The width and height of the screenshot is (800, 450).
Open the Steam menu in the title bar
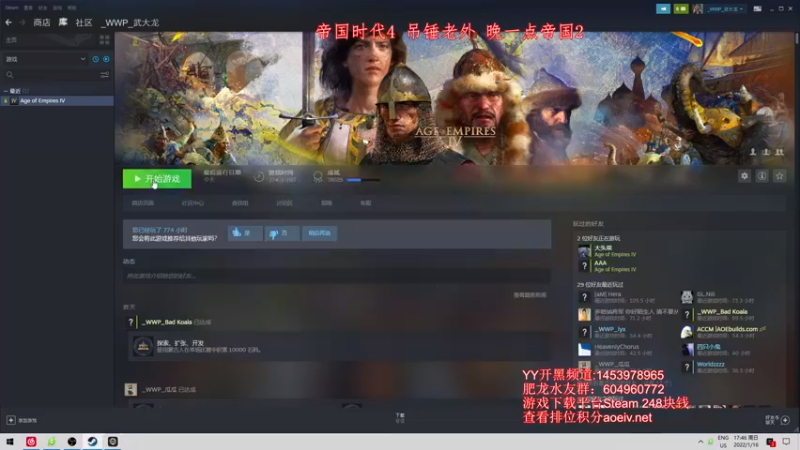click(x=12, y=8)
